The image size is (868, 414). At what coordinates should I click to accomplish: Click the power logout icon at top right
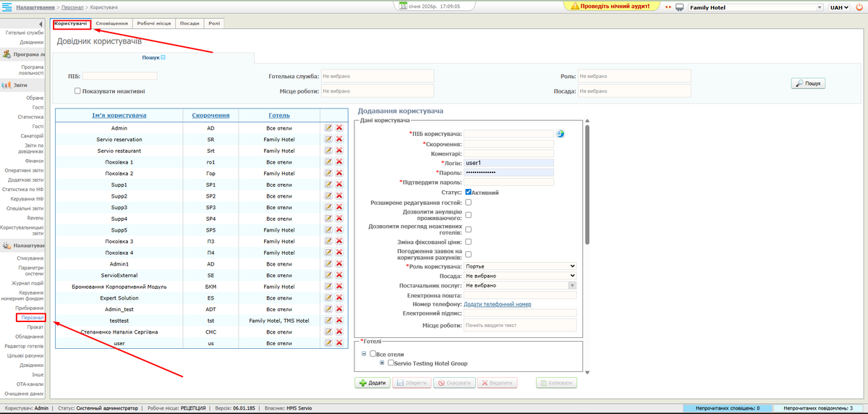point(860,7)
